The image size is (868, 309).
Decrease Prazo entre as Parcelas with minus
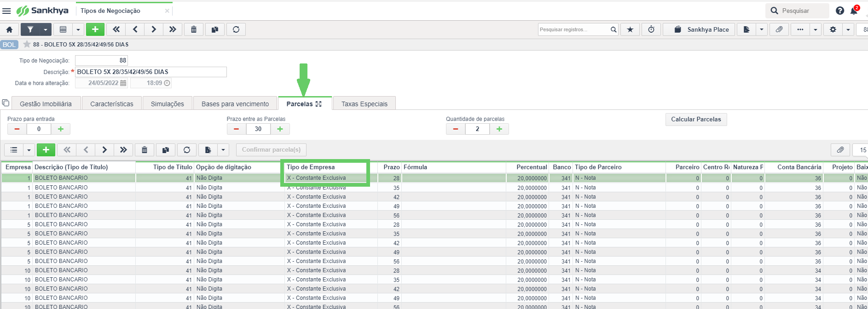236,129
